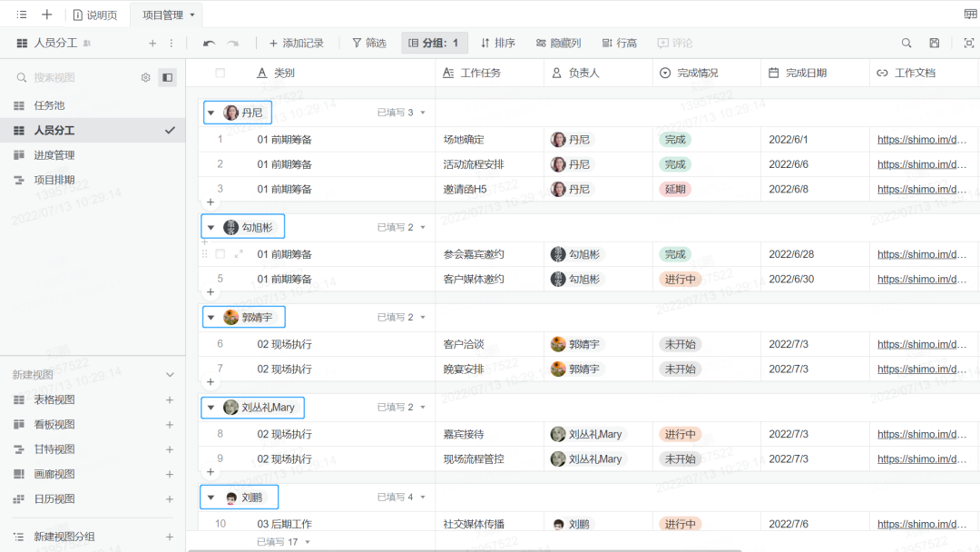Collapse the 丹尼 group
Screen dimensions: 980x552
pos(211,112)
